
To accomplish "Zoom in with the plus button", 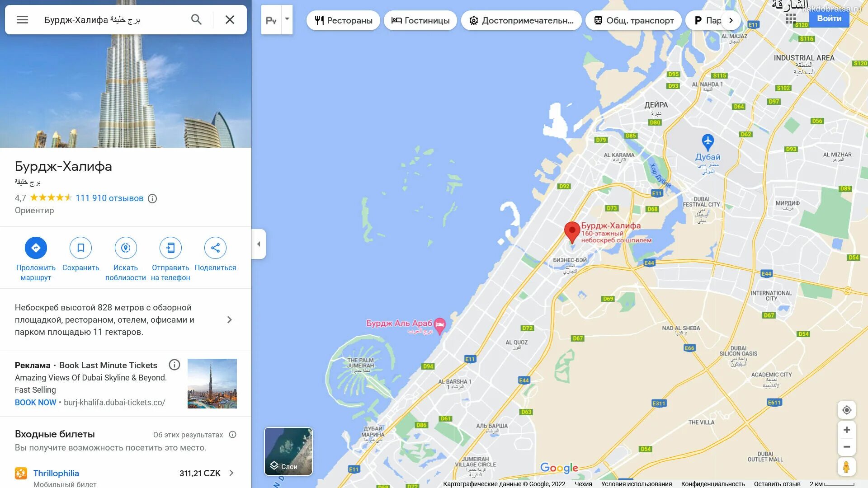I will pos(847,430).
